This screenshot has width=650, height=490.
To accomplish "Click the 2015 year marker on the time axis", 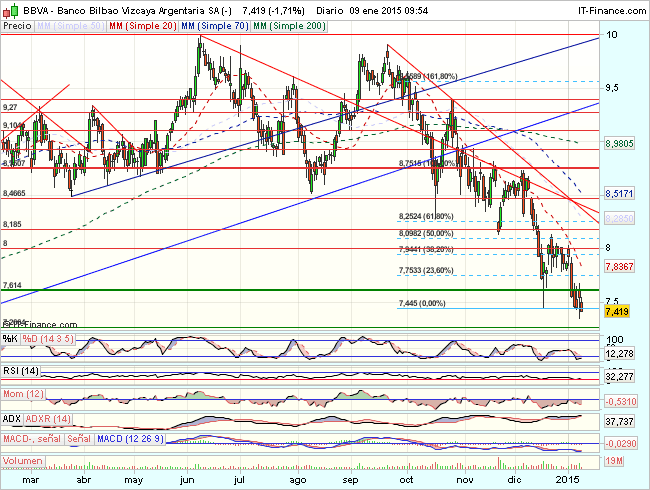I will 568,480.
